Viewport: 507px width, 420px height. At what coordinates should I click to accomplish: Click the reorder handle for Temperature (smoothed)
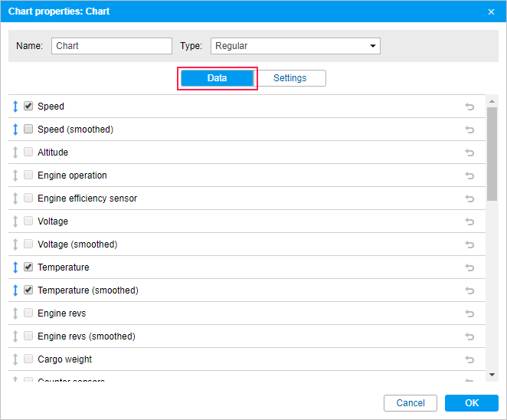pyautogui.click(x=15, y=290)
